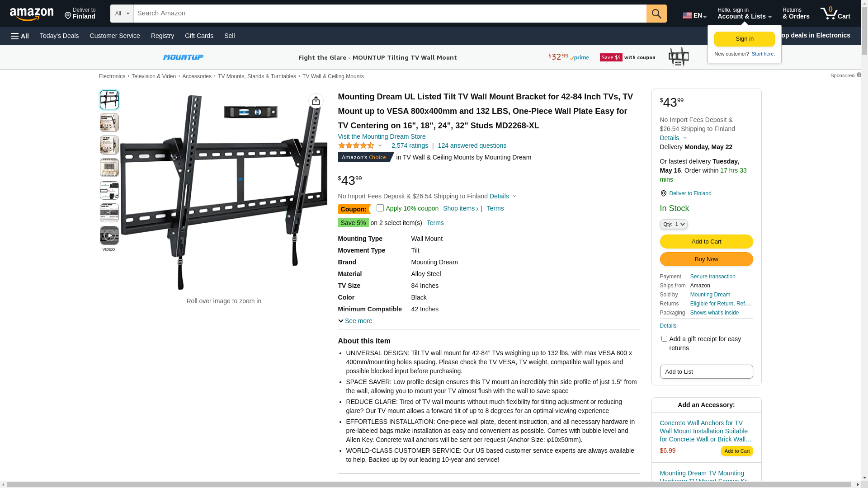Expand See more product details

(x=355, y=321)
